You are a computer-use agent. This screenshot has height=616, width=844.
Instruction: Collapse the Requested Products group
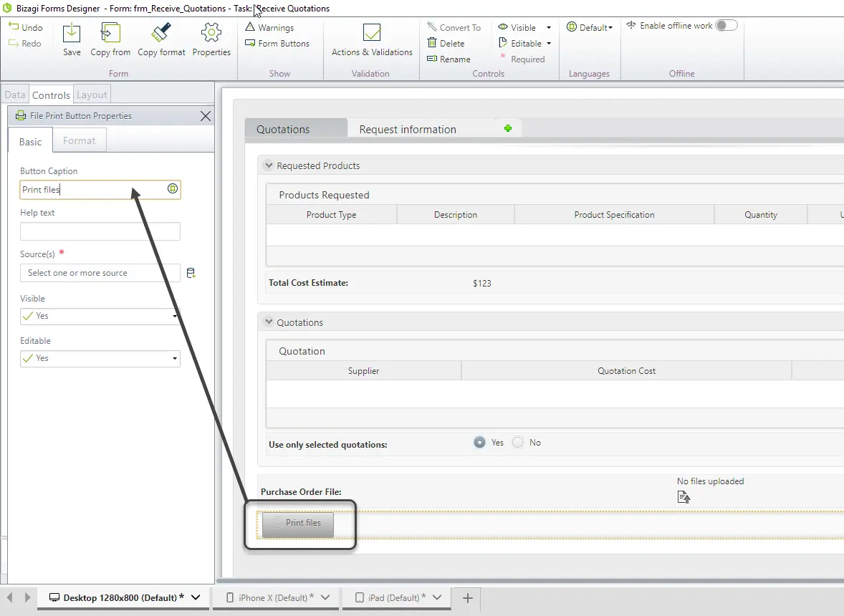[x=269, y=165]
